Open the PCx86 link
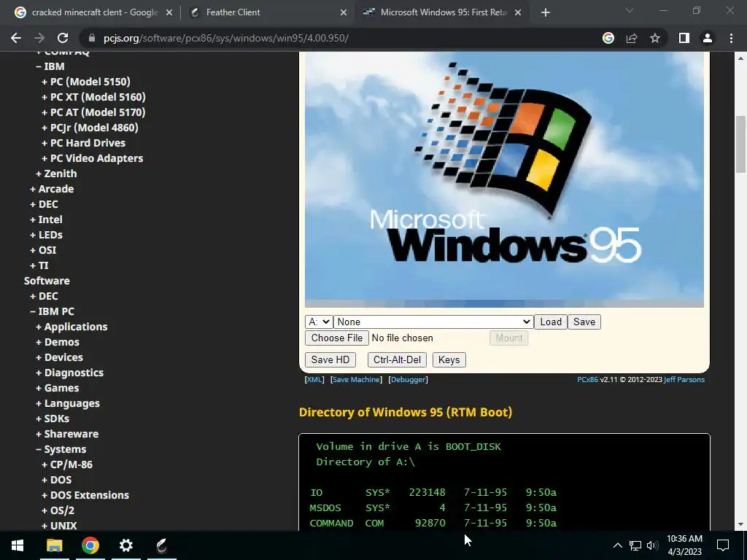Image resolution: width=747 pixels, height=560 pixels. [587, 379]
